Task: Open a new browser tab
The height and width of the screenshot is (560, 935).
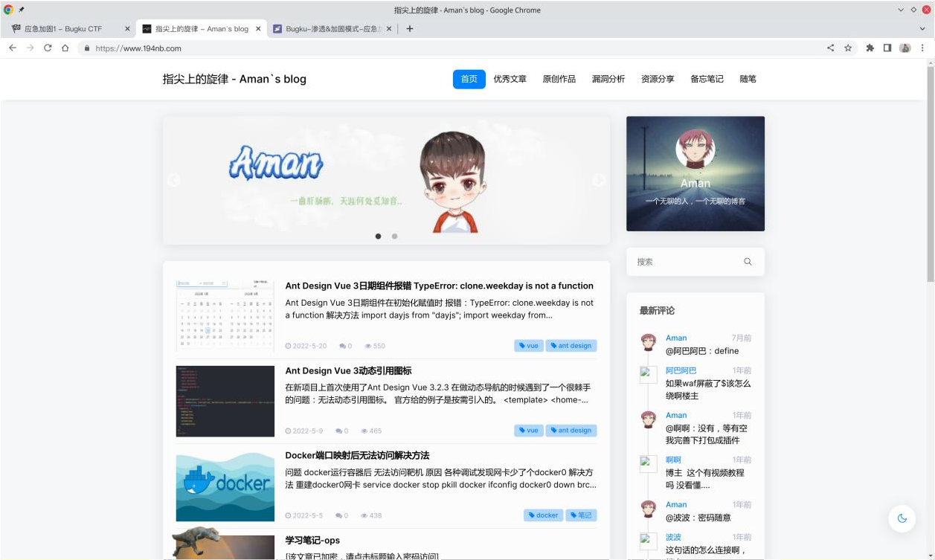Action: coord(410,29)
